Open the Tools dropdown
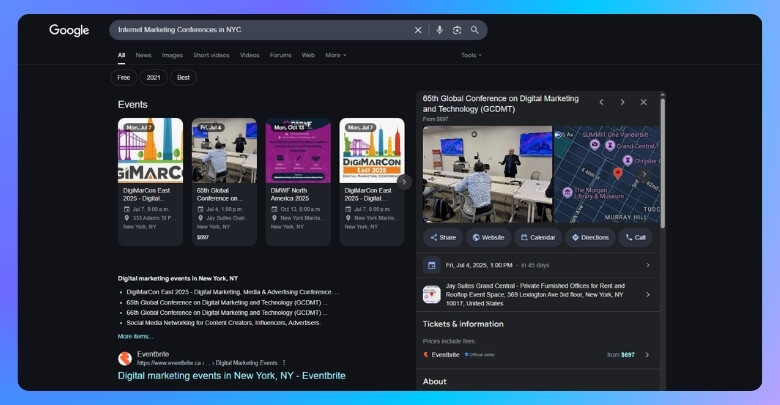The width and height of the screenshot is (780, 405). point(471,55)
